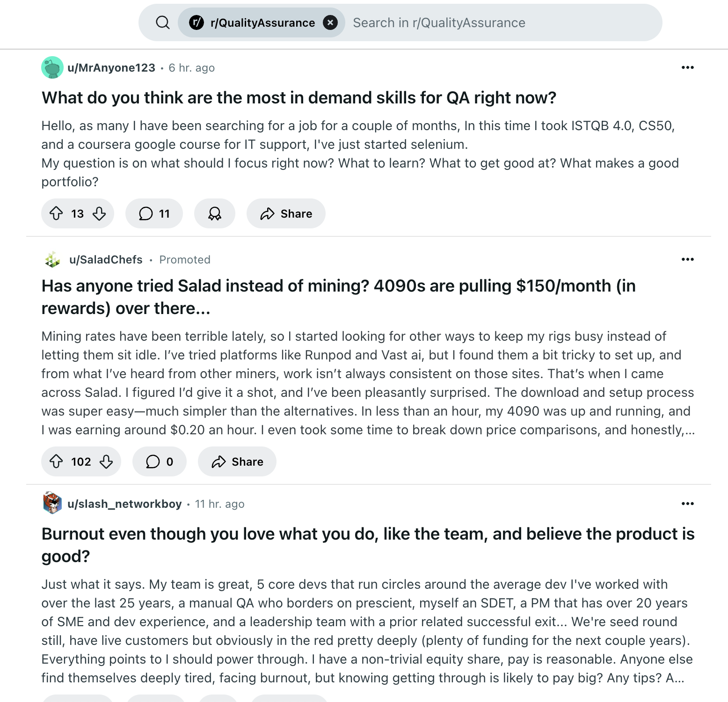Remove the r/QualityAssurance search filter
Viewport: 728px width, 702px height.
330,22
